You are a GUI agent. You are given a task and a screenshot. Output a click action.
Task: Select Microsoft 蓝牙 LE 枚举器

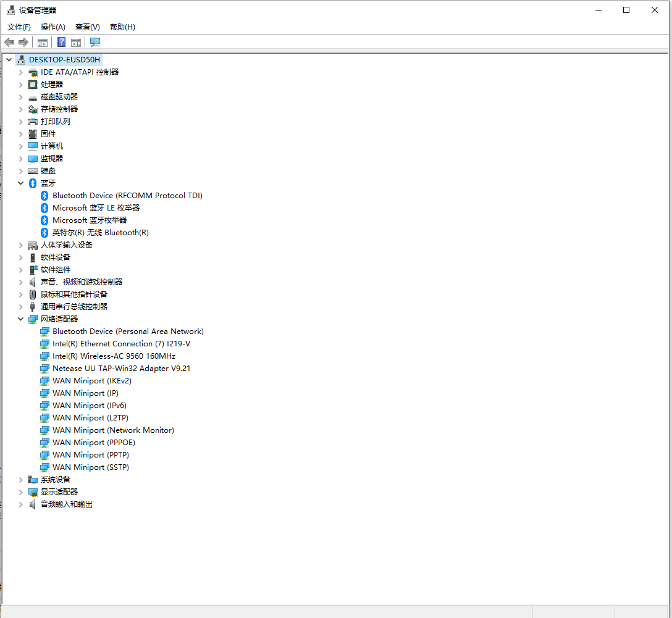click(x=96, y=208)
